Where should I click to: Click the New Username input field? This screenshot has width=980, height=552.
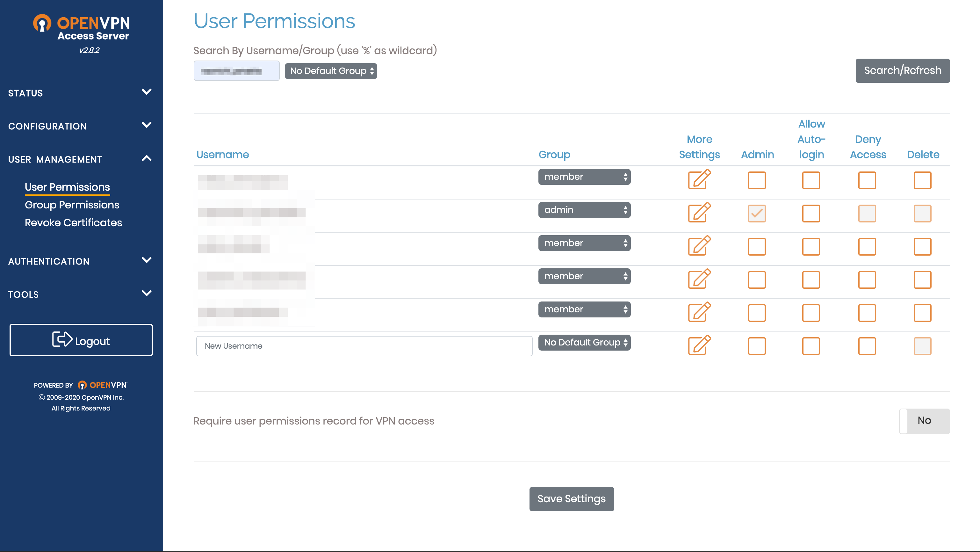[364, 346]
